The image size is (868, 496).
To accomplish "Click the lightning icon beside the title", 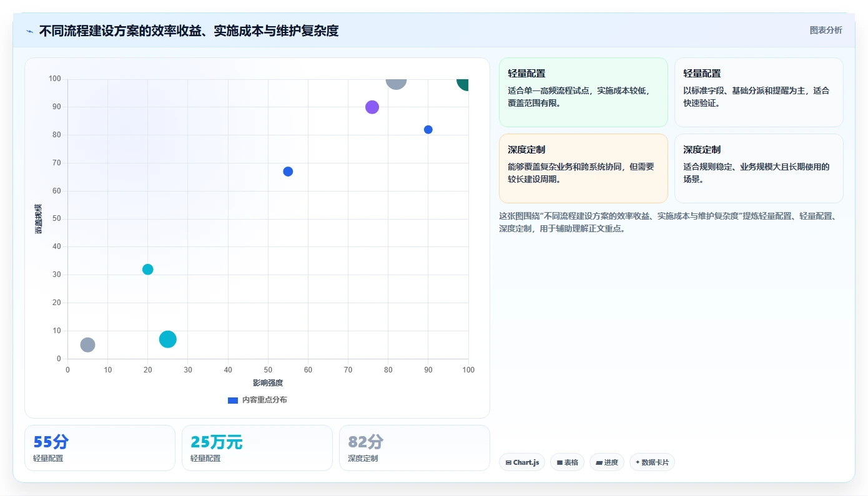I will tap(30, 31).
